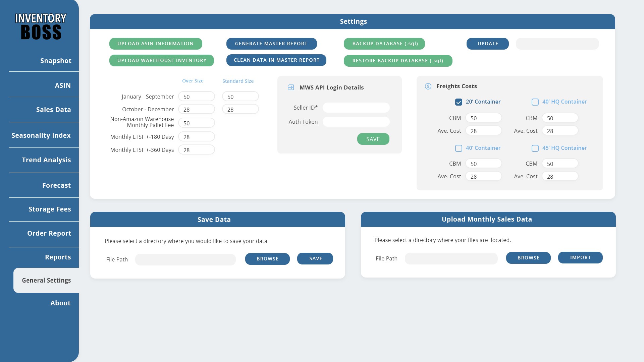Enable the 40' HQ Container checkbox
The image size is (644, 362).
535,102
